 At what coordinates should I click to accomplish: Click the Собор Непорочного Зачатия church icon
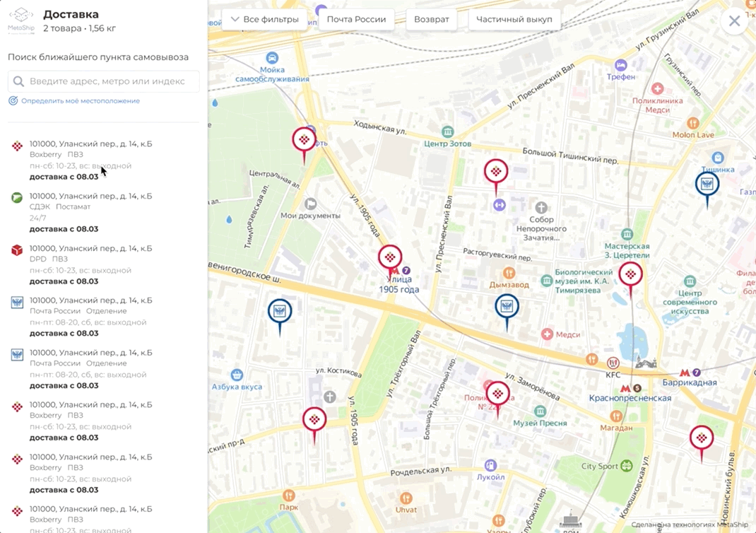(541, 207)
